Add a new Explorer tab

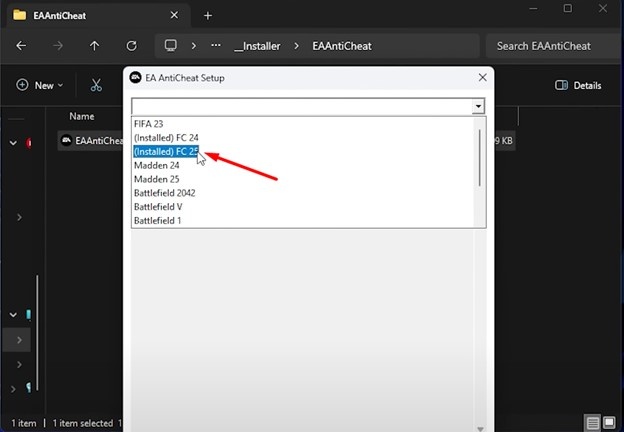click(208, 16)
